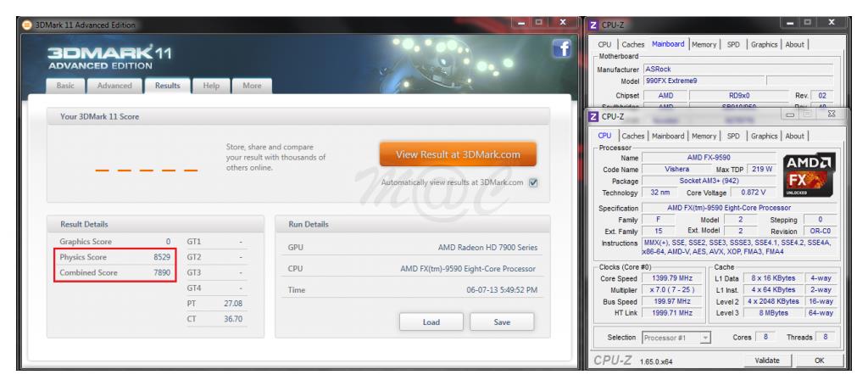The image size is (868, 386).
Task: Click the PT value 27.08
Action: click(x=233, y=304)
